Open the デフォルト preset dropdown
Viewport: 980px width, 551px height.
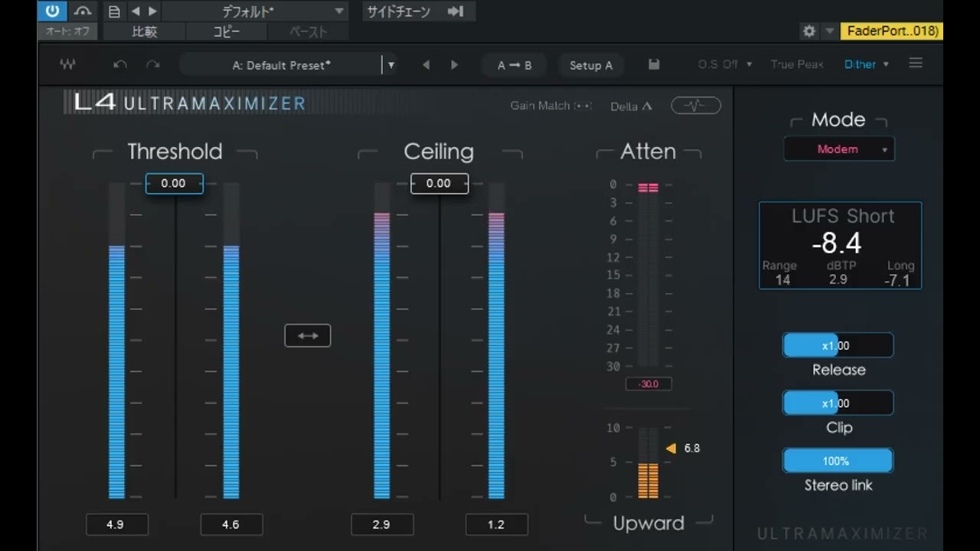[x=255, y=11]
